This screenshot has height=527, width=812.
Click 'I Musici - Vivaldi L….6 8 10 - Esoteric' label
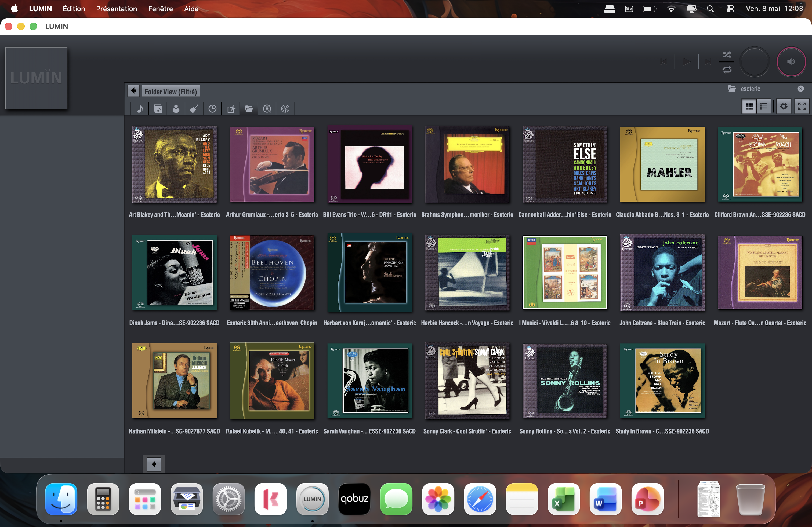pos(565,323)
